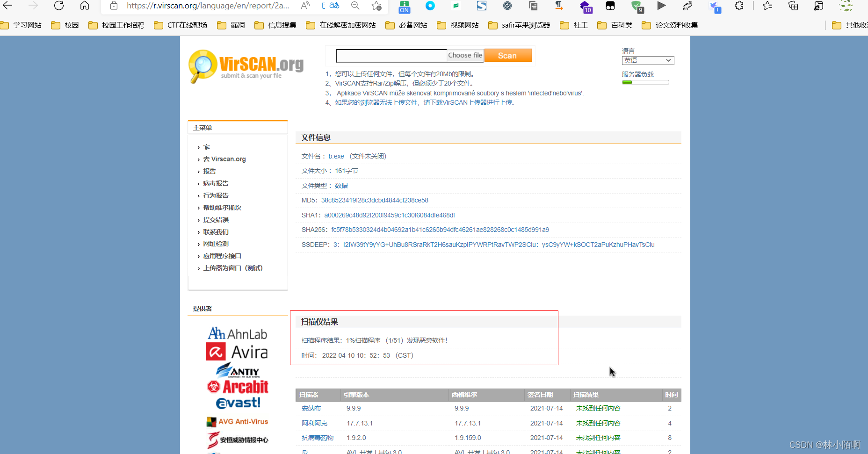Open 行为报告 from the main menu

(x=216, y=195)
